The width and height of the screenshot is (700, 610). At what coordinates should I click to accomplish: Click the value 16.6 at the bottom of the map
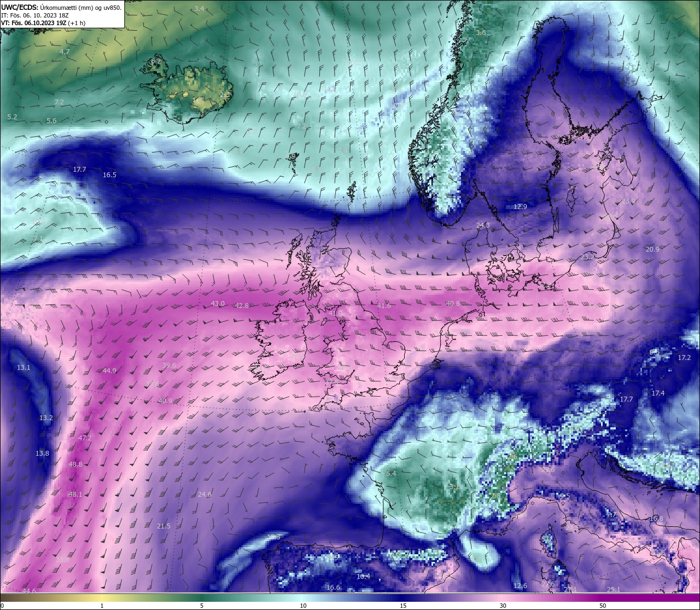[x=333, y=588]
